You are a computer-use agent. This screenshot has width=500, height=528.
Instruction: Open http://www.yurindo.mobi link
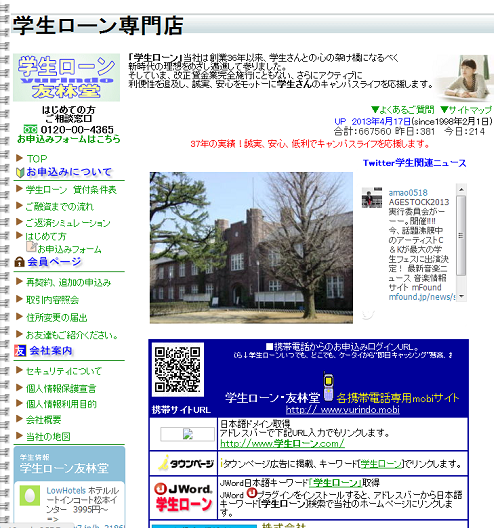343,409
